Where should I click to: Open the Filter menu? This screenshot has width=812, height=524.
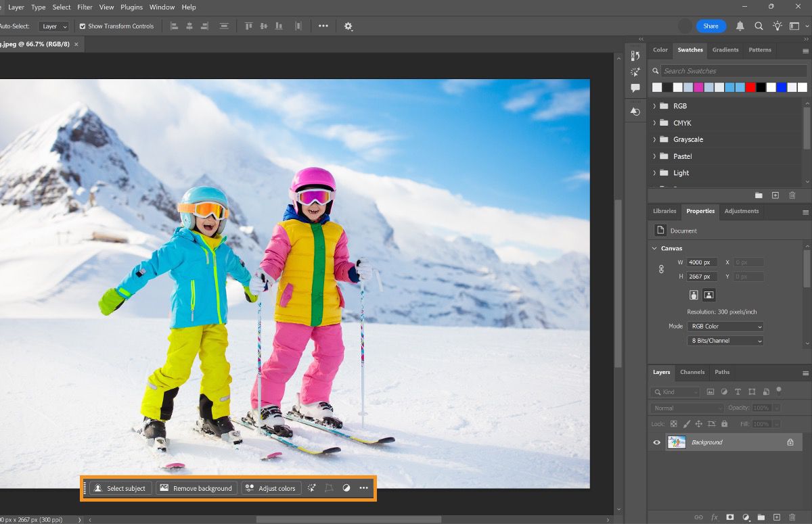point(85,7)
